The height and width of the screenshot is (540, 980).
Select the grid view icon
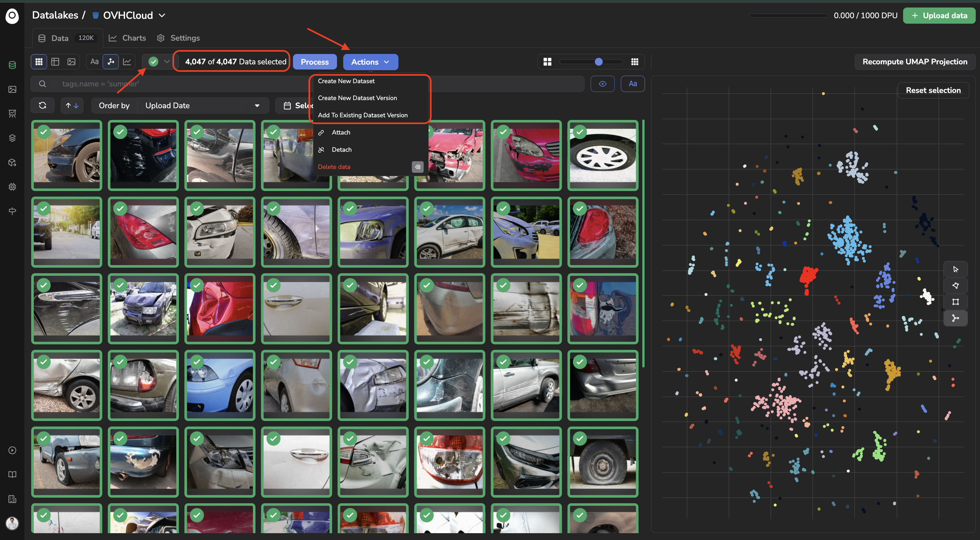[x=39, y=62]
